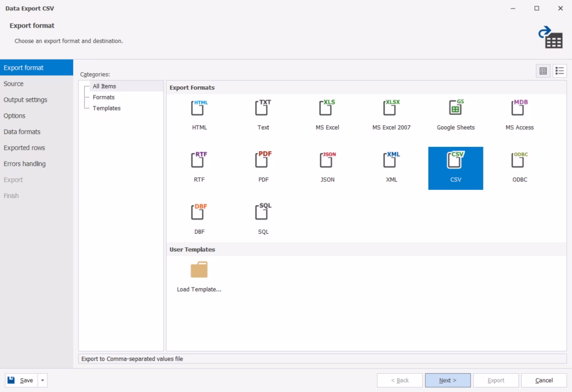Select the PDF export format
The width and height of the screenshot is (572, 392).
[x=263, y=161]
